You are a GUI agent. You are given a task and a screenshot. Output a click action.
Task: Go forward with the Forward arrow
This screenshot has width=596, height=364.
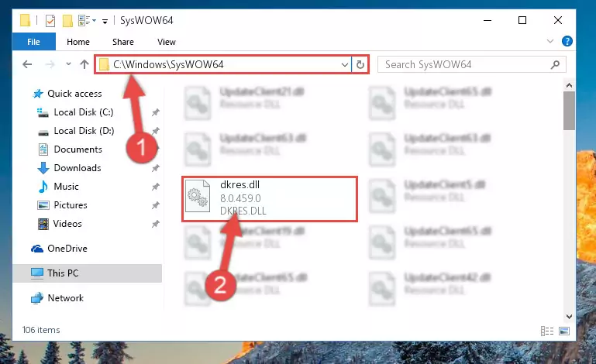(50, 64)
